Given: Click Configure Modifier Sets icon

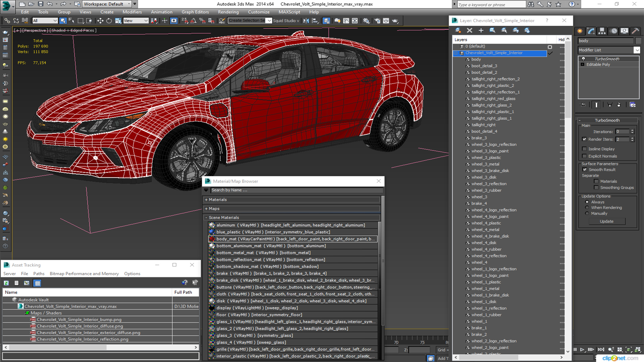Looking at the screenshot, I should [633, 105].
